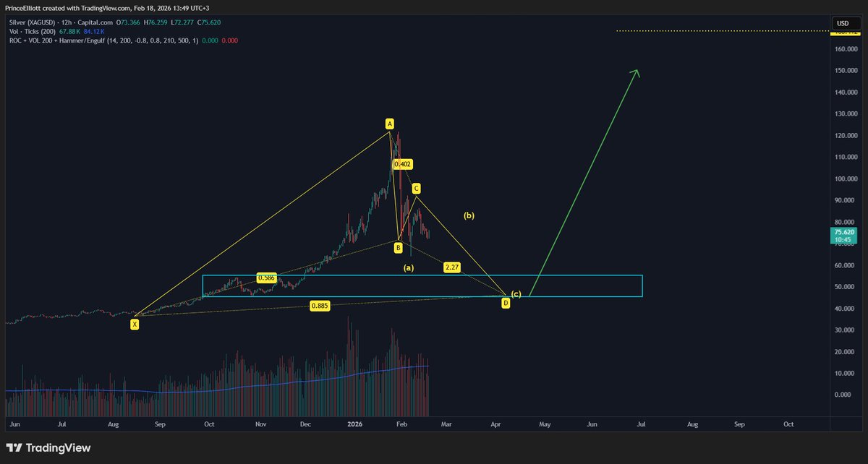Click the 0.402 Fibonacci label

[402, 164]
